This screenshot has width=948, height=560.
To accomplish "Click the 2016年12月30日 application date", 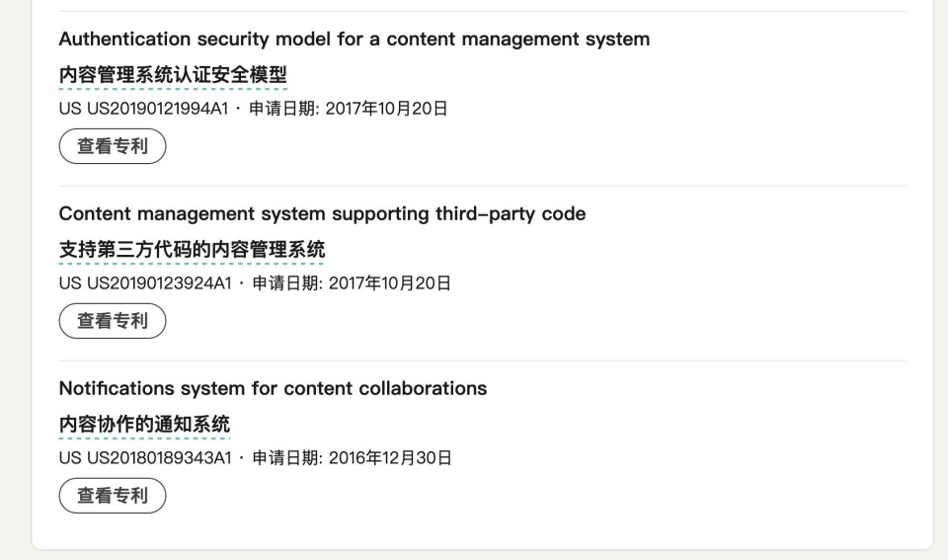I will coord(390,458).
